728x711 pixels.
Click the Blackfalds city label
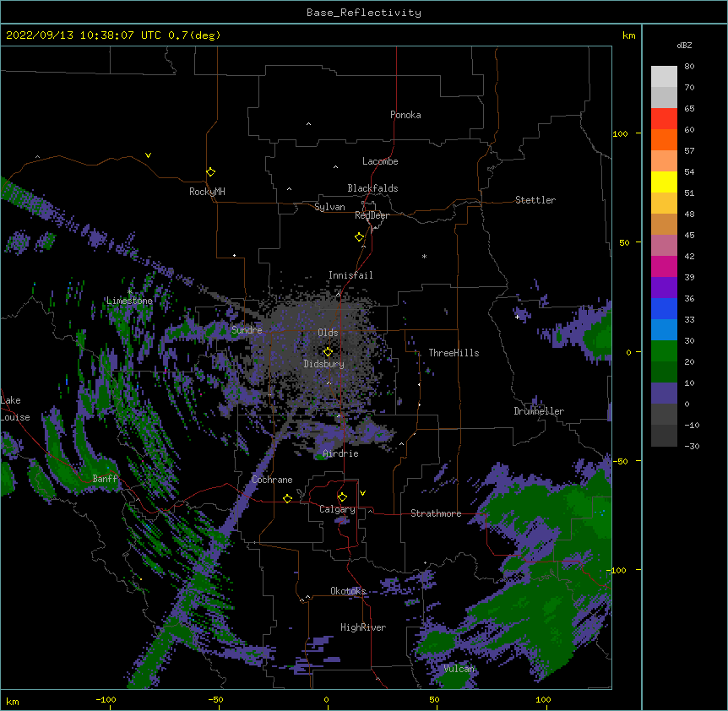tap(372, 188)
